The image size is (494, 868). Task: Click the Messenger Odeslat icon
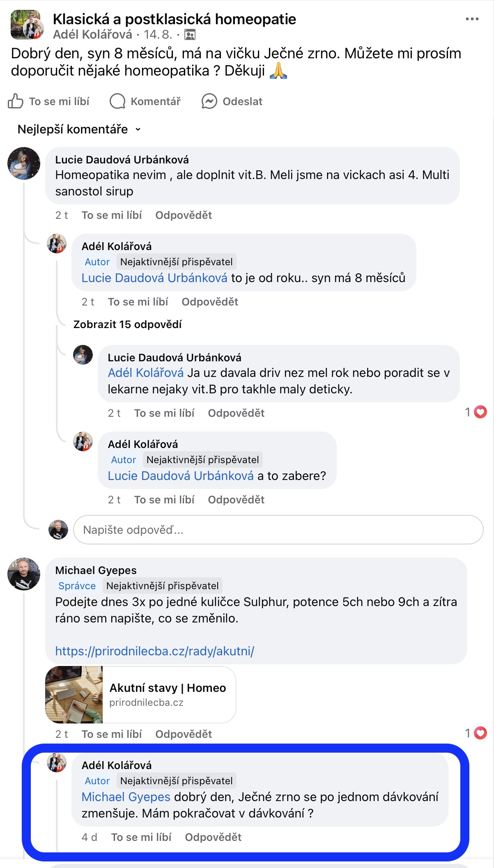(x=209, y=101)
